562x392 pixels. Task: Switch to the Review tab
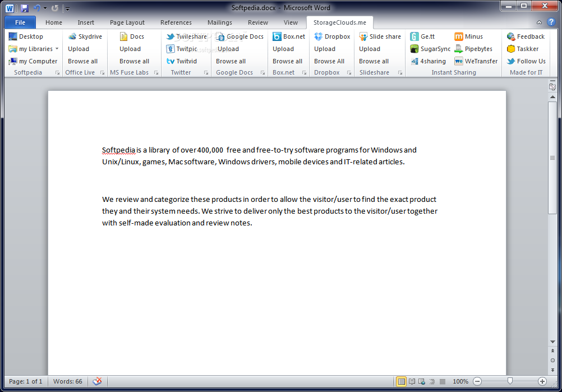point(257,22)
